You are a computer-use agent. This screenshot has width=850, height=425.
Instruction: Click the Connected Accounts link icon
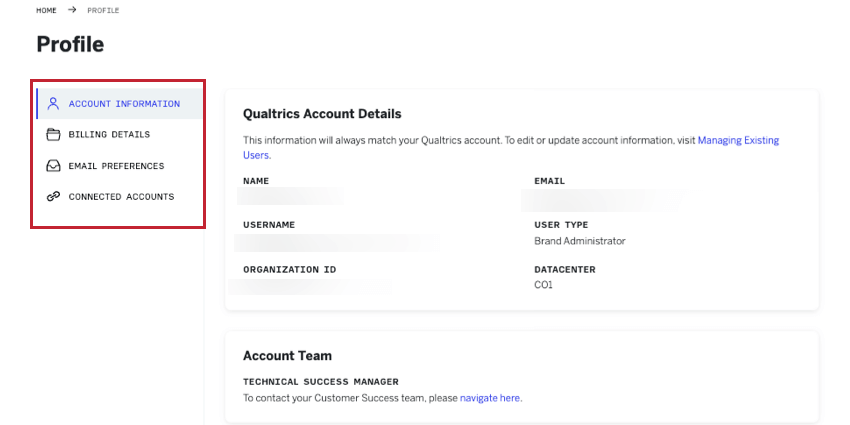coord(53,197)
